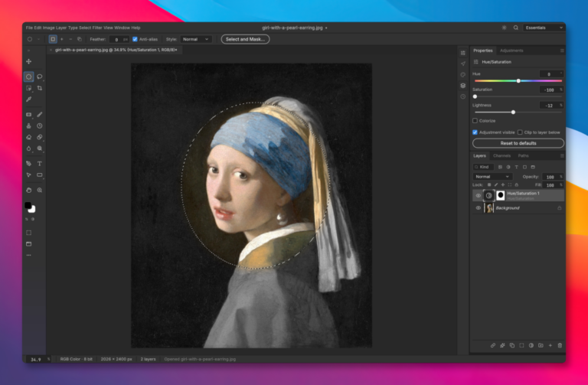This screenshot has height=385, width=588.
Task: Click the link layers chain icon
Action: pyautogui.click(x=493, y=345)
